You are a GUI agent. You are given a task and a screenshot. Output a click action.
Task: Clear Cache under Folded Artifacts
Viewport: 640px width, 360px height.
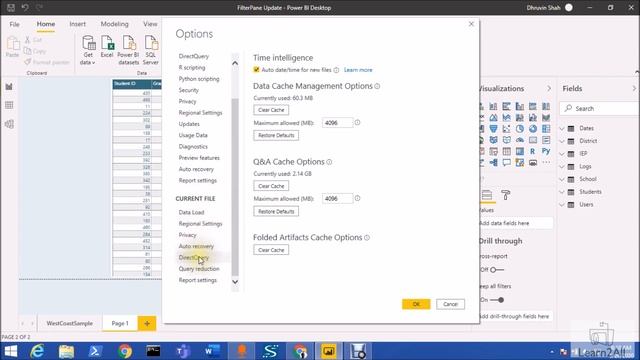[x=271, y=250]
